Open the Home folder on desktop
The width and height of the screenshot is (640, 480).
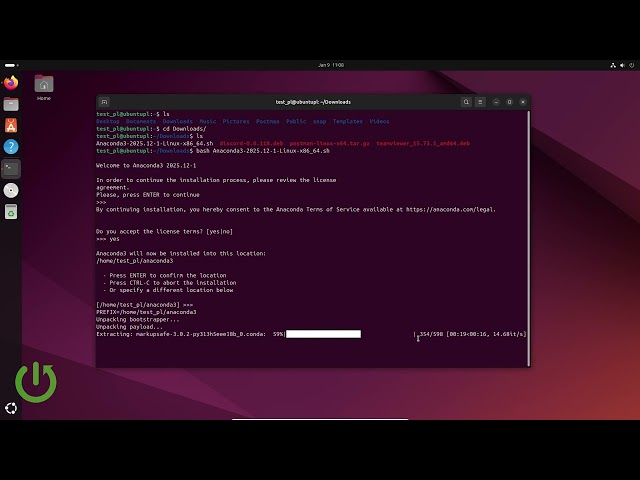click(x=44, y=87)
